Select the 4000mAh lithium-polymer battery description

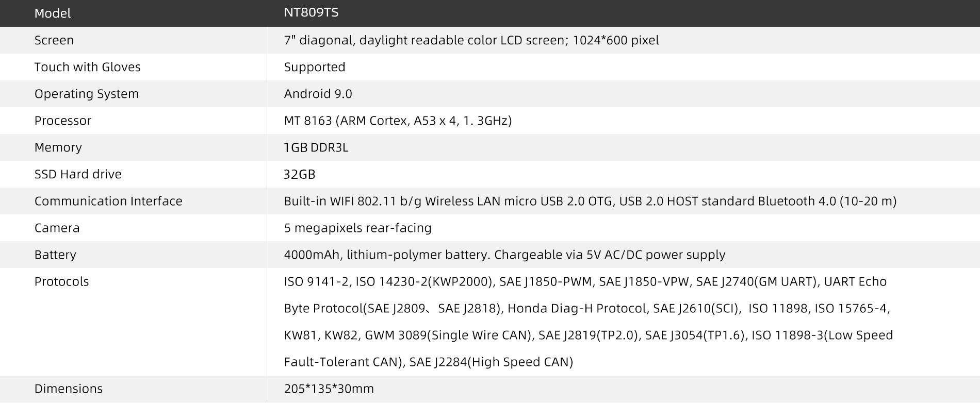(504, 255)
